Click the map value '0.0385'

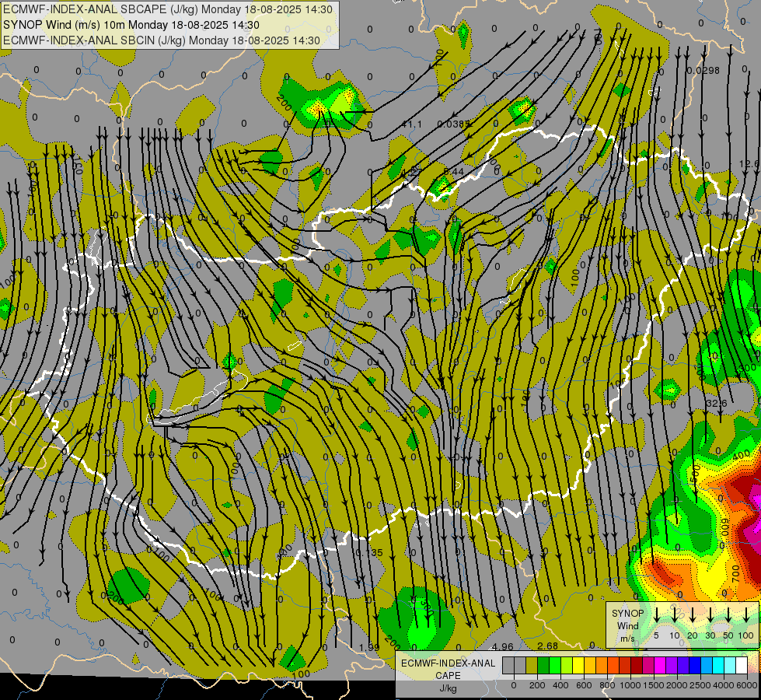[453, 124]
